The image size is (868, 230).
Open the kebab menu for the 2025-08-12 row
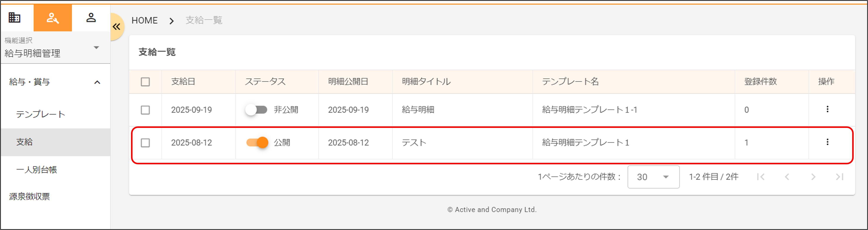coord(828,143)
